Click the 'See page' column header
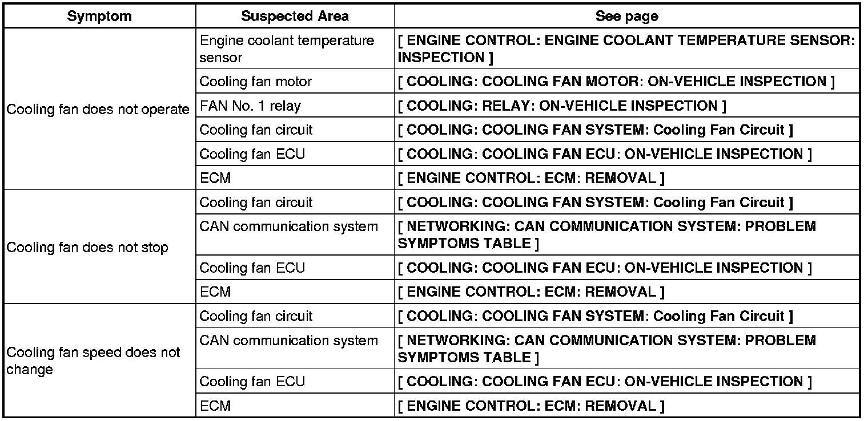Screen dimensions: 868x421 626,16
